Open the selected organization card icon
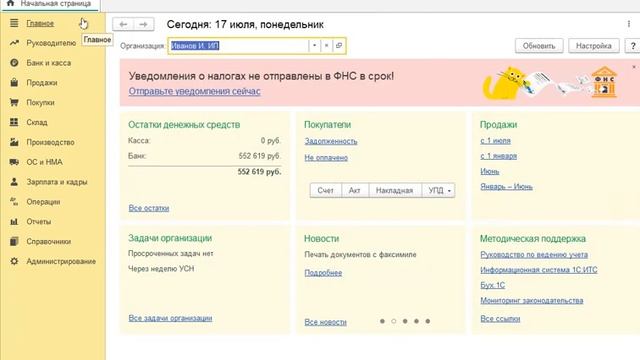640x360 pixels. coord(339,46)
